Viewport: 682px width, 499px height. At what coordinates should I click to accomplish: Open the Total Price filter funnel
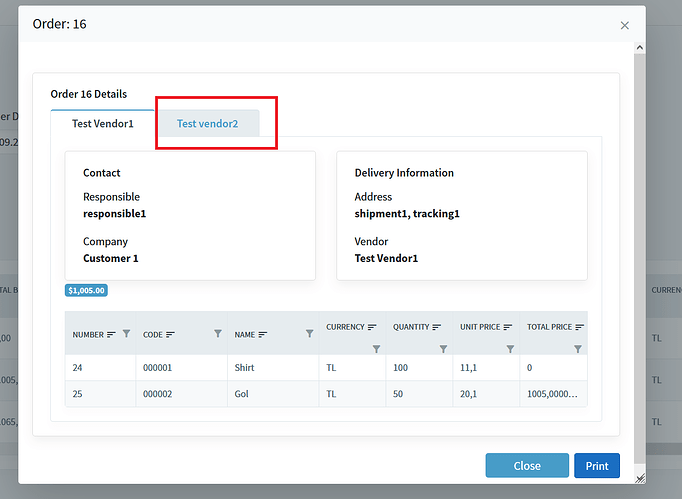[x=577, y=349]
